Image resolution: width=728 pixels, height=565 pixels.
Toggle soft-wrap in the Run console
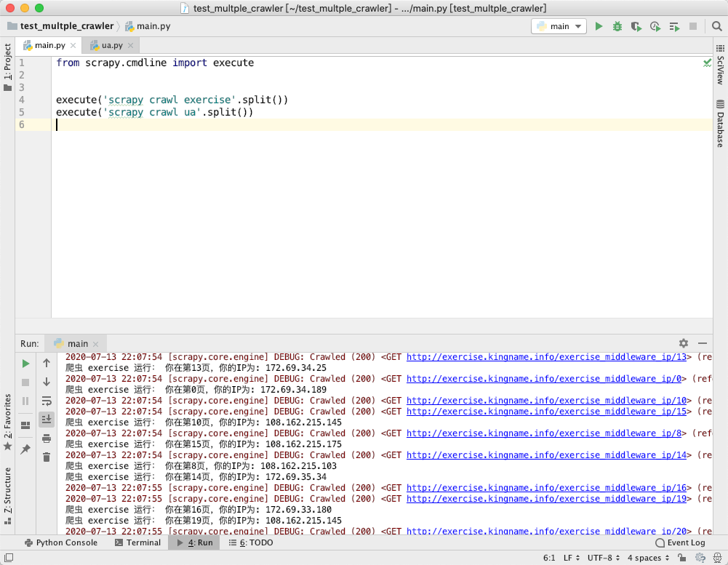(x=47, y=401)
